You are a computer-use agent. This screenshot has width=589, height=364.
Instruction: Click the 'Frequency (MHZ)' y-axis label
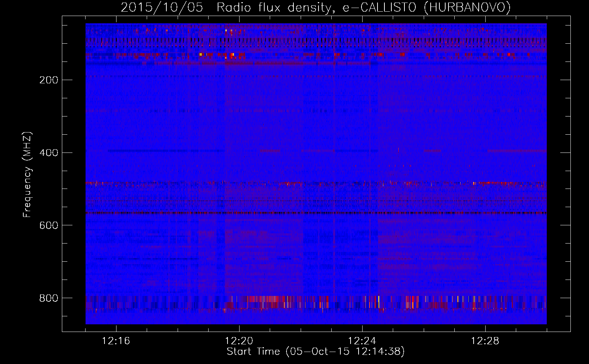coord(27,175)
